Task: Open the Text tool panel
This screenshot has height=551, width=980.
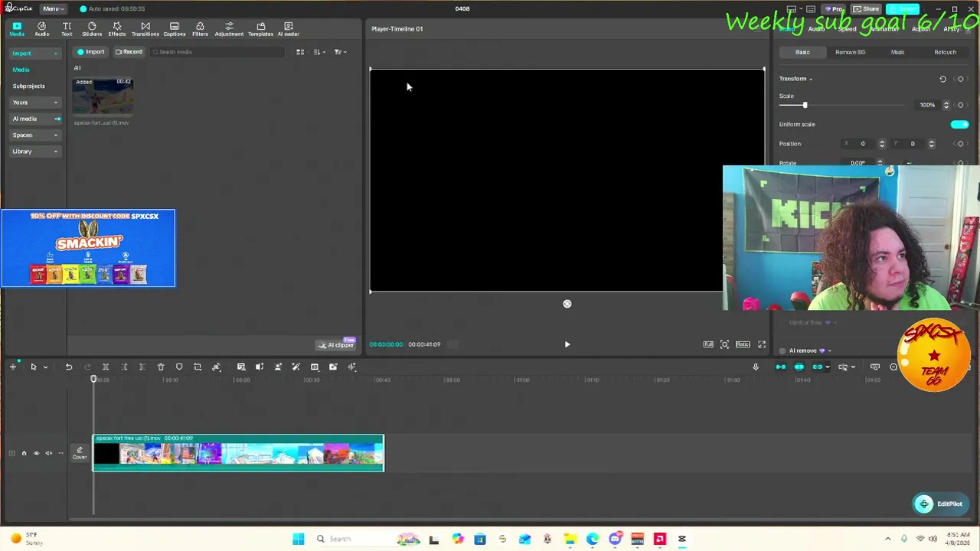Action: [67, 29]
